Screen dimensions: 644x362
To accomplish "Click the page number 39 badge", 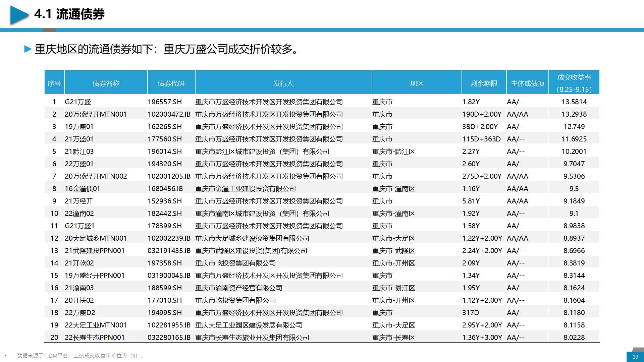I will (x=635, y=357).
